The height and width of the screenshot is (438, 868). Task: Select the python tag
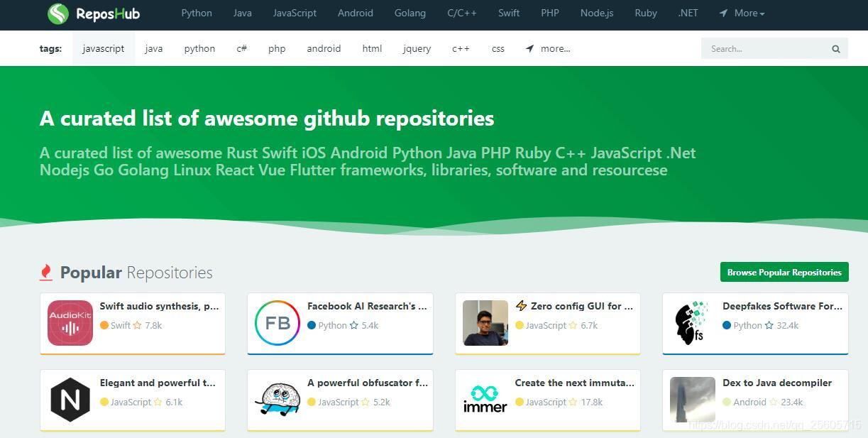(x=199, y=49)
